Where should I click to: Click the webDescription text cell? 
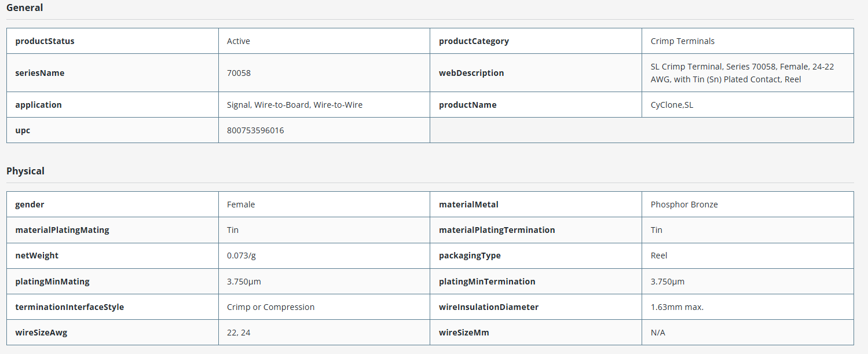(748, 73)
